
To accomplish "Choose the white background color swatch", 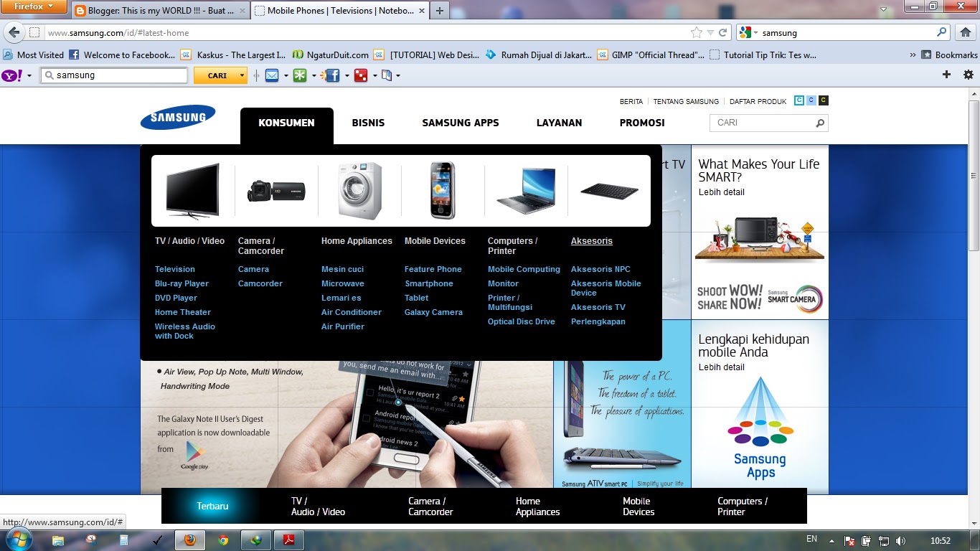I will pos(798,100).
